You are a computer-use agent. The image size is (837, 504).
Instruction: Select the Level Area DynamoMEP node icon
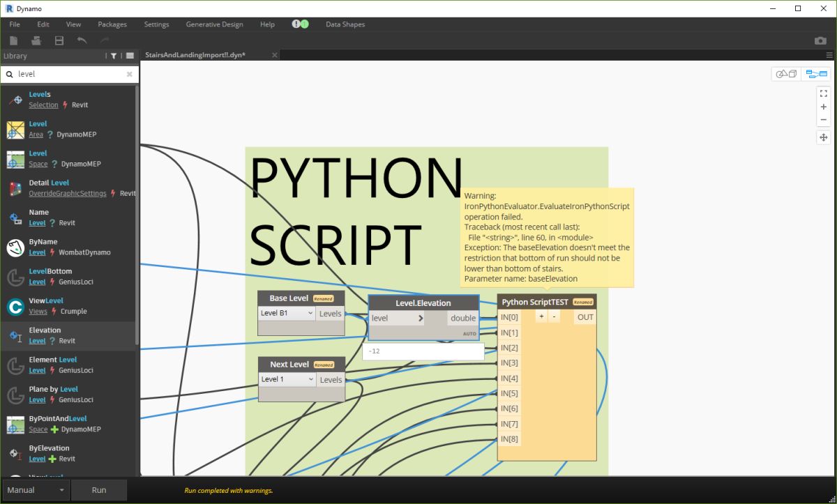coord(15,130)
